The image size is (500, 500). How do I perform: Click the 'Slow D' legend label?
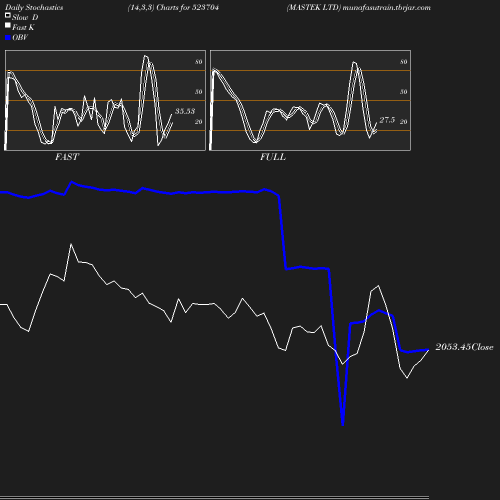(x=25, y=17)
